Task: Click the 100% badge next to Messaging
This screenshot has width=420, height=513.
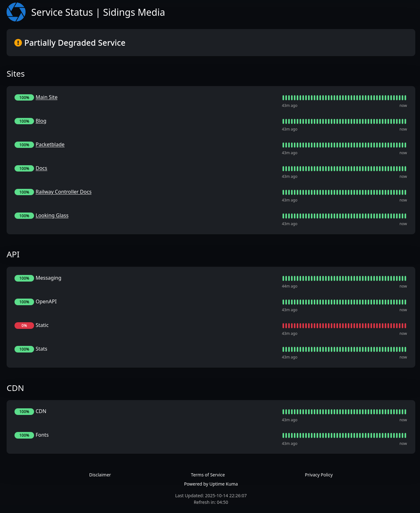Action: [24, 278]
